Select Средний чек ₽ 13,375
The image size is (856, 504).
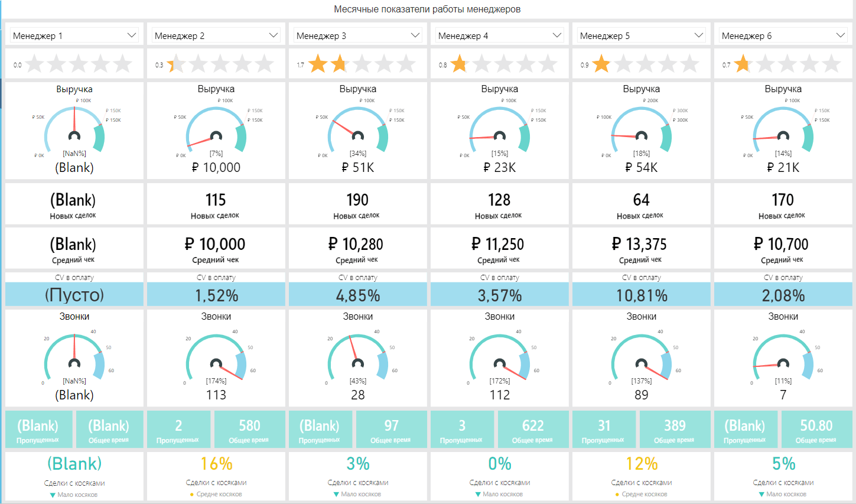tap(639, 244)
